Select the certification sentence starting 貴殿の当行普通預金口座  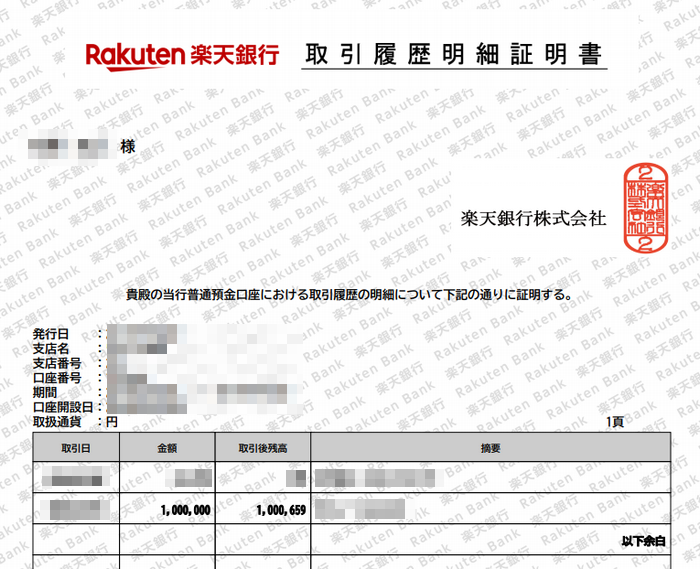point(349,295)
